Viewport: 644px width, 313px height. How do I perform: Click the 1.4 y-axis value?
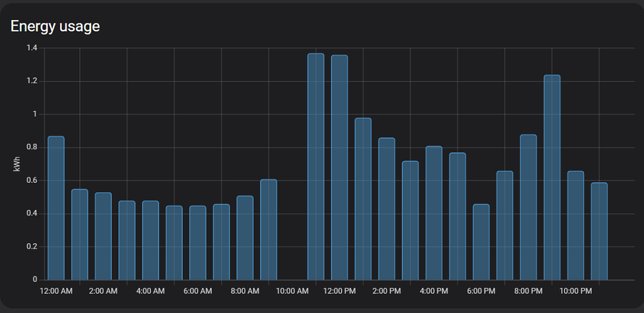32,48
